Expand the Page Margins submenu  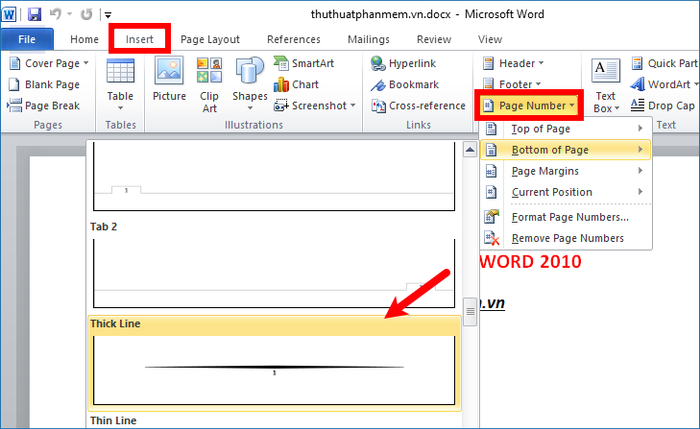pos(565,171)
